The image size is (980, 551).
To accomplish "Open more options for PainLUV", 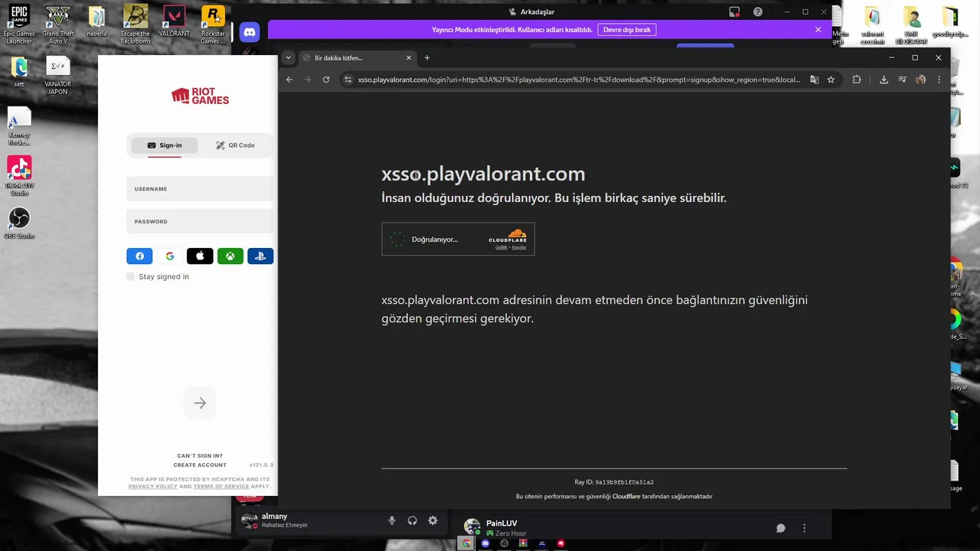I will click(804, 528).
